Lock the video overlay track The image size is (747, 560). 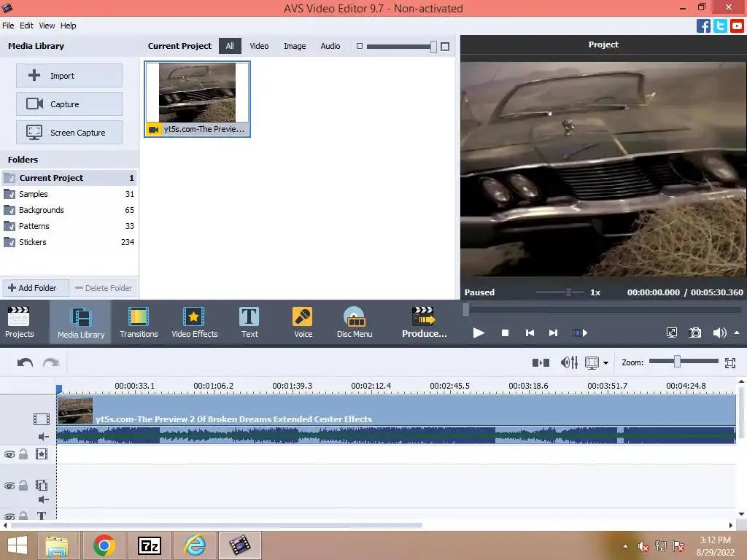point(23,485)
